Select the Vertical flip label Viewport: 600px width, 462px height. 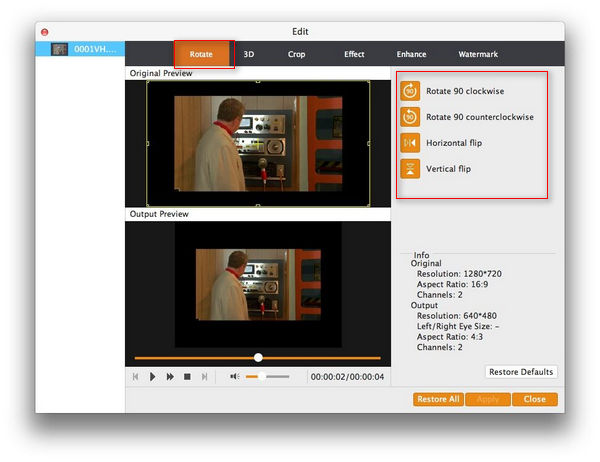click(x=448, y=169)
